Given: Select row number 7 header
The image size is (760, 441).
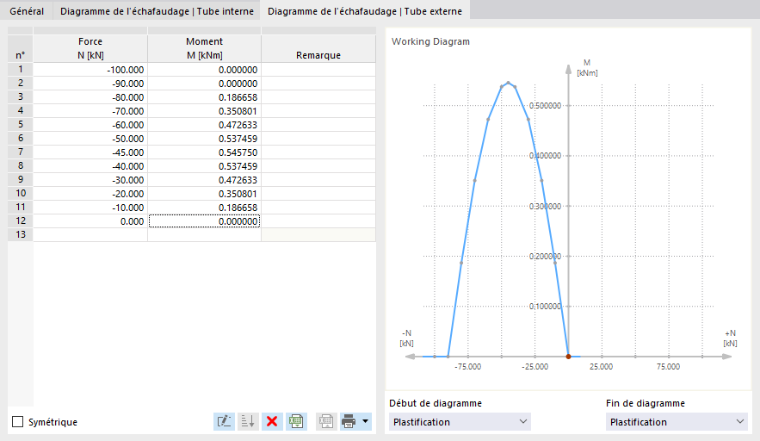Looking at the screenshot, I should pyautogui.click(x=20, y=152).
